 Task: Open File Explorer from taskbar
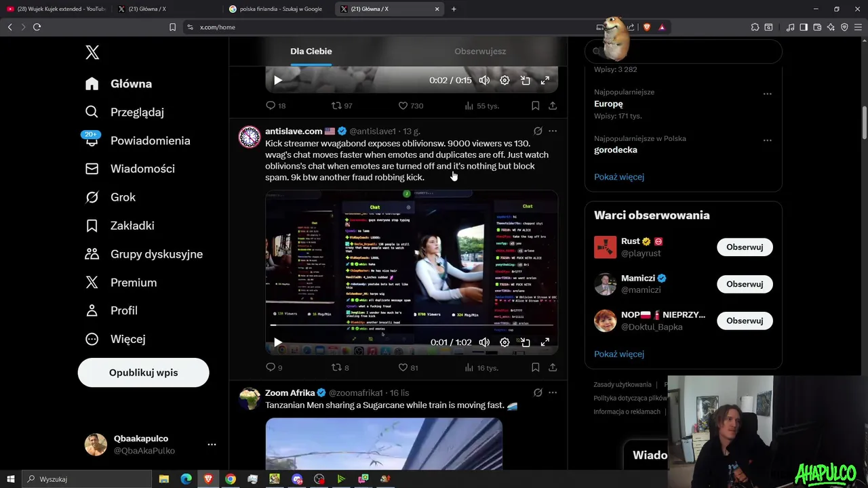point(163,479)
